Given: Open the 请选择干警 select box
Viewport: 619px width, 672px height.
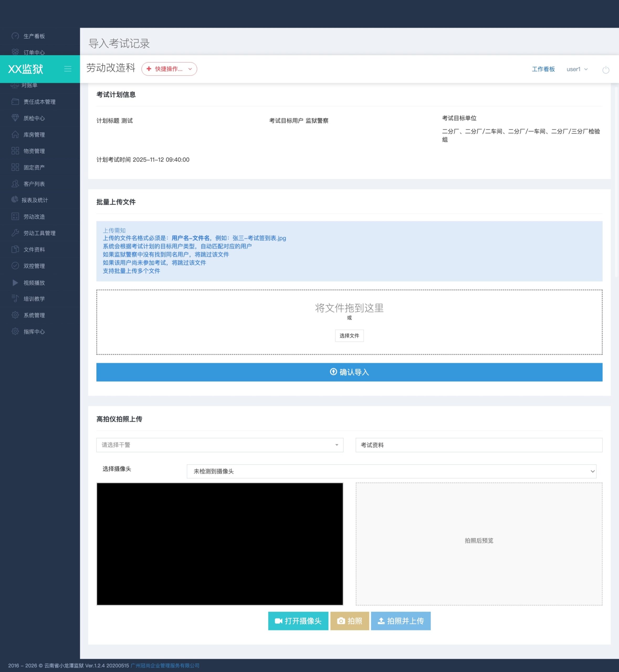Looking at the screenshot, I should click(219, 445).
